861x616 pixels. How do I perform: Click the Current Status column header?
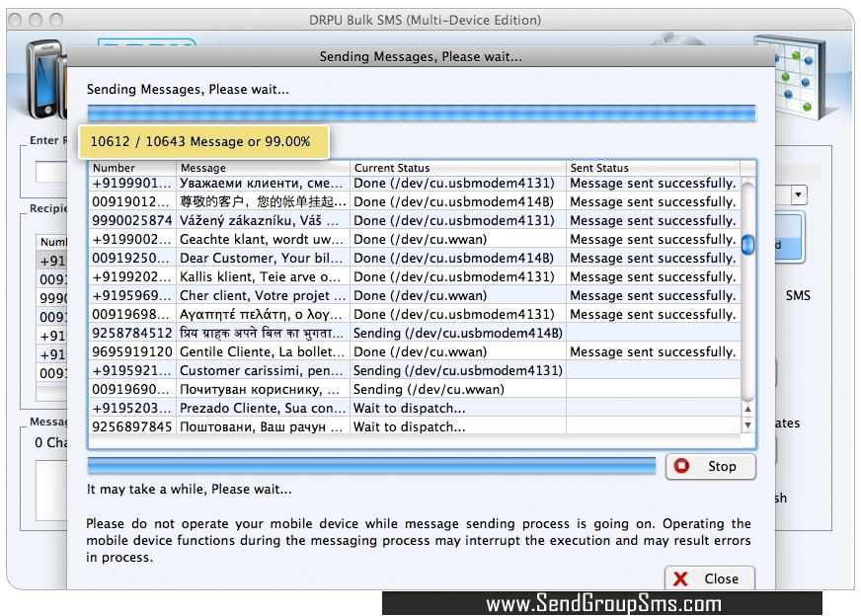(458, 168)
